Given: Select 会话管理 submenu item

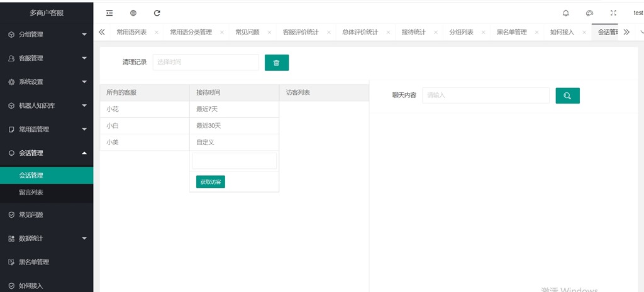Looking at the screenshot, I should coord(47,176).
